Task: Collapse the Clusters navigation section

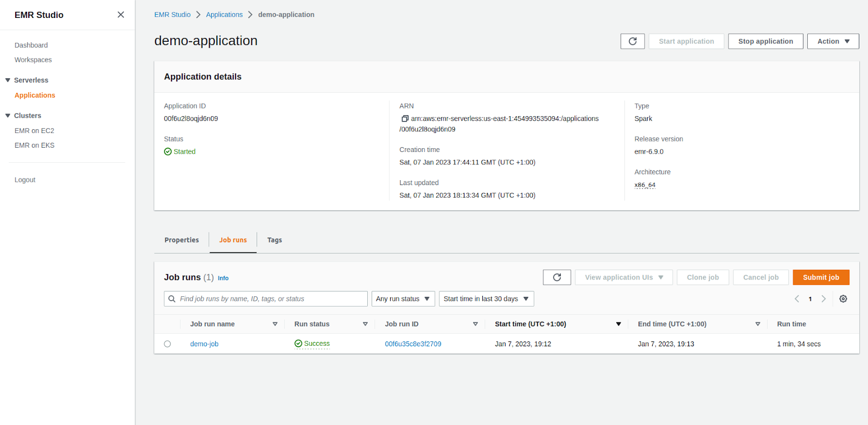Action: tap(8, 116)
